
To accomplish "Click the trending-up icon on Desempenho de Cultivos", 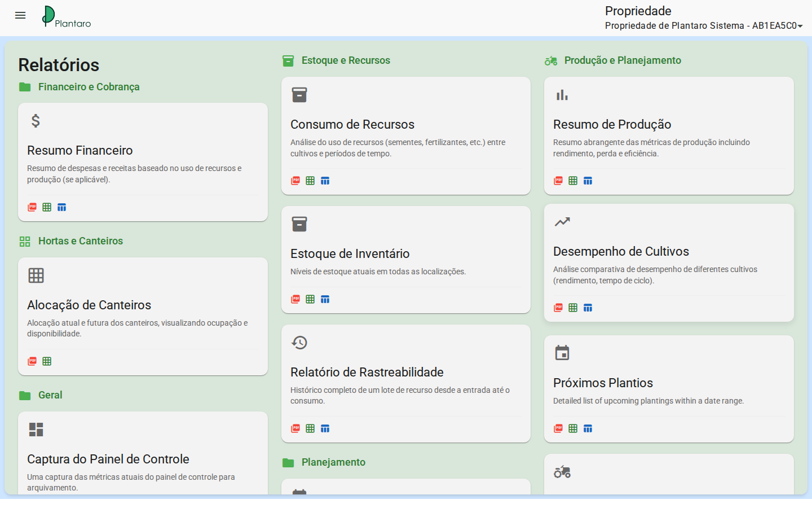I will [562, 222].
